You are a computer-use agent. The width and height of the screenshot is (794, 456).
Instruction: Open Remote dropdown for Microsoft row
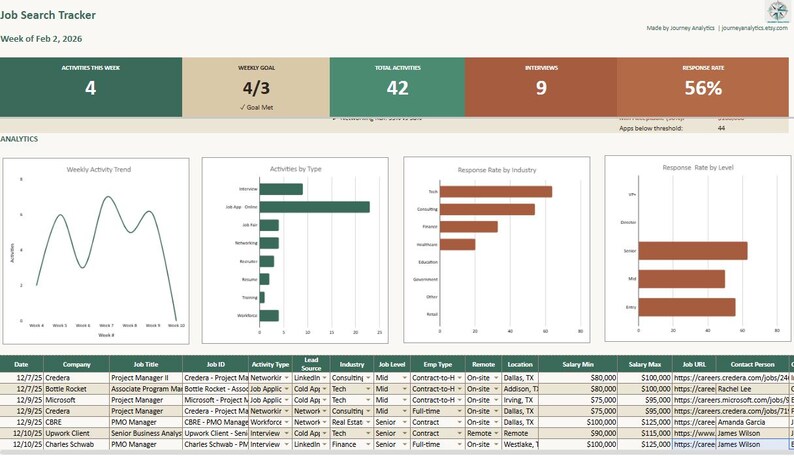coord(496,400)
